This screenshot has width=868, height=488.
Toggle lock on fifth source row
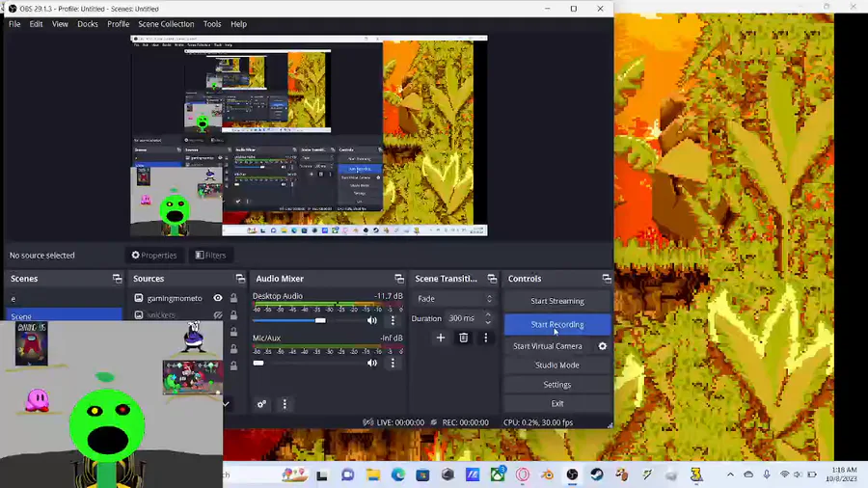pos(233,366)
